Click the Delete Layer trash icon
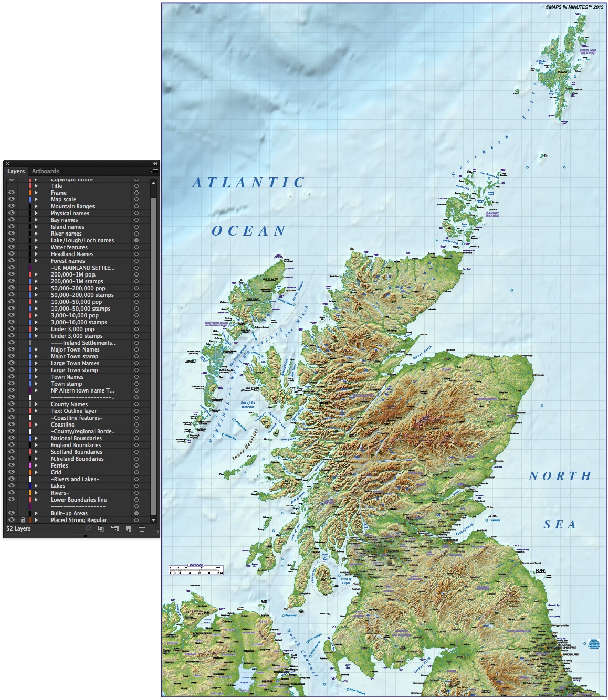608x700 pixels. (142, 528)
